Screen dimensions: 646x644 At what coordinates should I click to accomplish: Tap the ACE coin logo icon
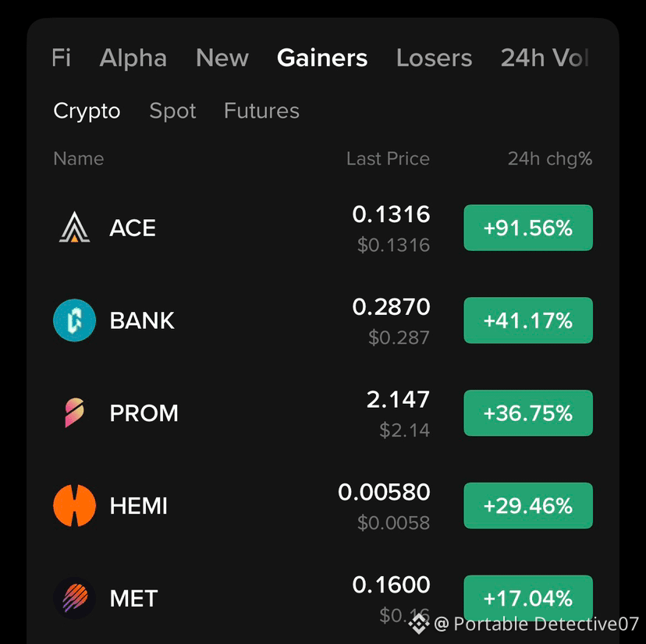pos(74,228)
